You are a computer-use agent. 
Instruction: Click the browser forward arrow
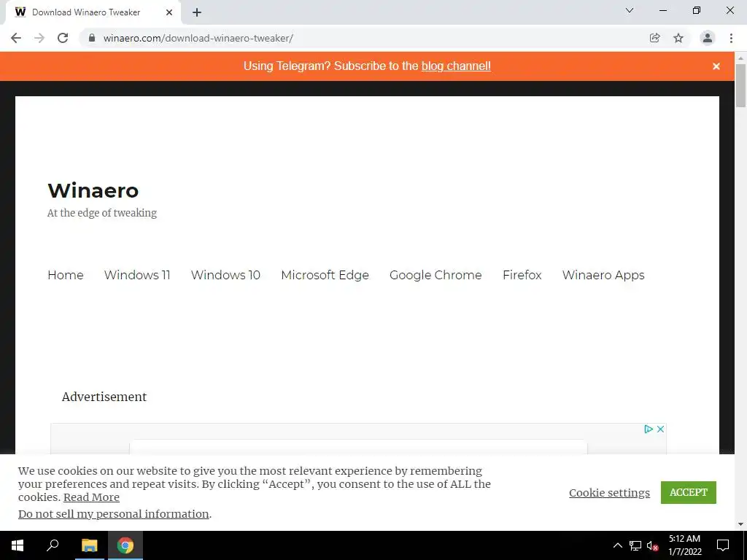point(39,38)
